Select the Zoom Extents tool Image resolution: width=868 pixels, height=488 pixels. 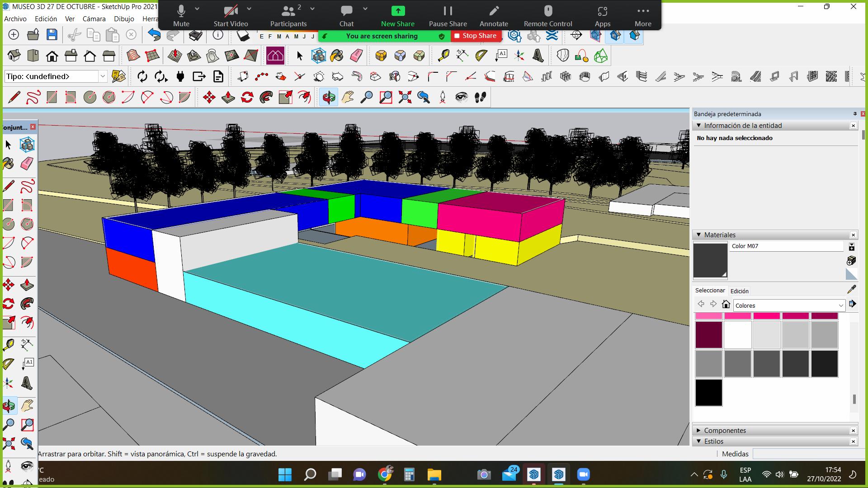point(405,97)
